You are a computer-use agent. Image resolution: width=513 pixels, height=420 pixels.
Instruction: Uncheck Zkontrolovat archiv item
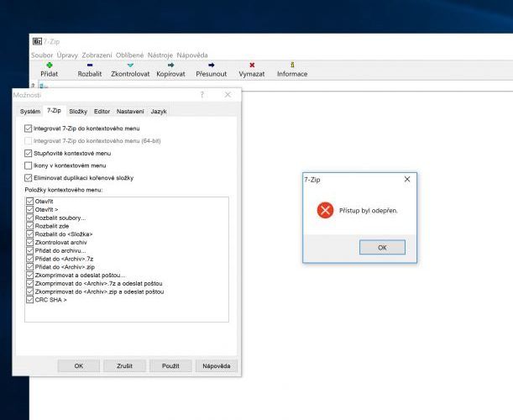click(29, 242)
